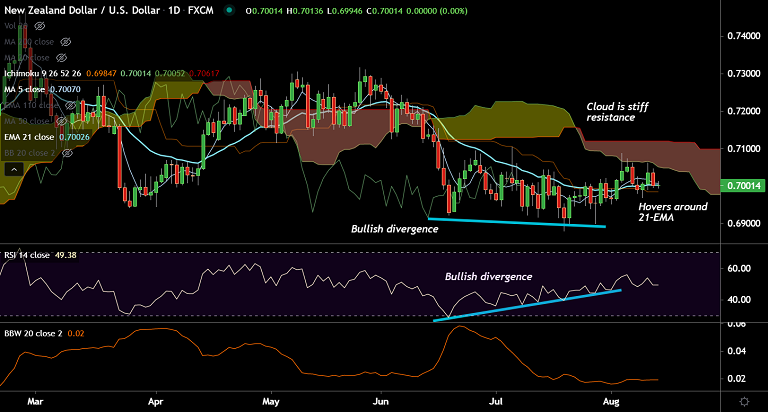Click the high price H0.70136 readout
This screenshot has height=412, width=768.
(x=304, y=11)
